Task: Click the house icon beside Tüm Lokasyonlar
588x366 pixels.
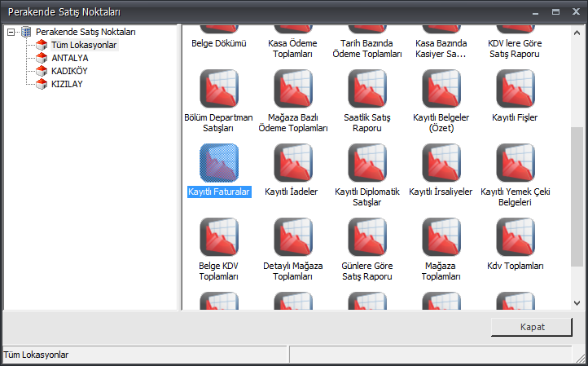Action: 42,45
